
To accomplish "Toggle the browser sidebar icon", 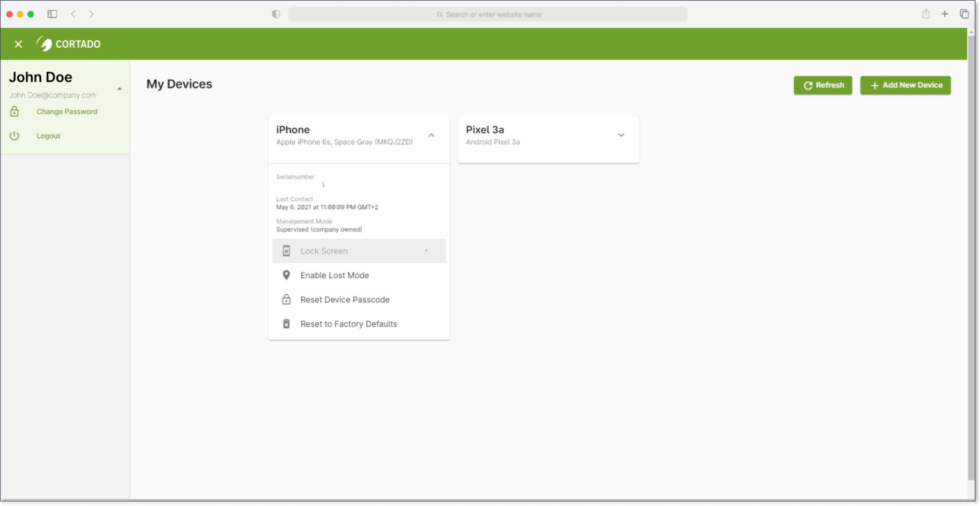I will pos(52,14).
